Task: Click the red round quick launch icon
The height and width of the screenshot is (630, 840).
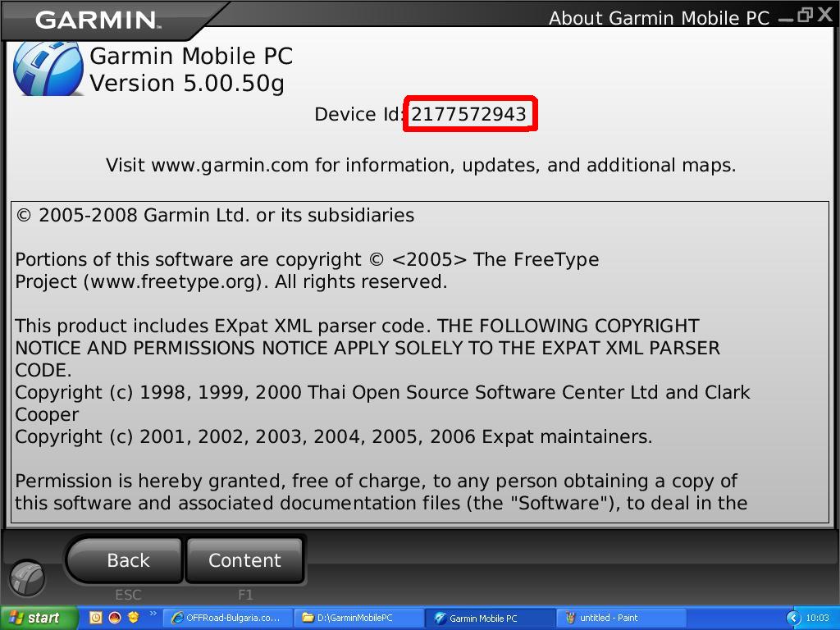Action: 115,617
